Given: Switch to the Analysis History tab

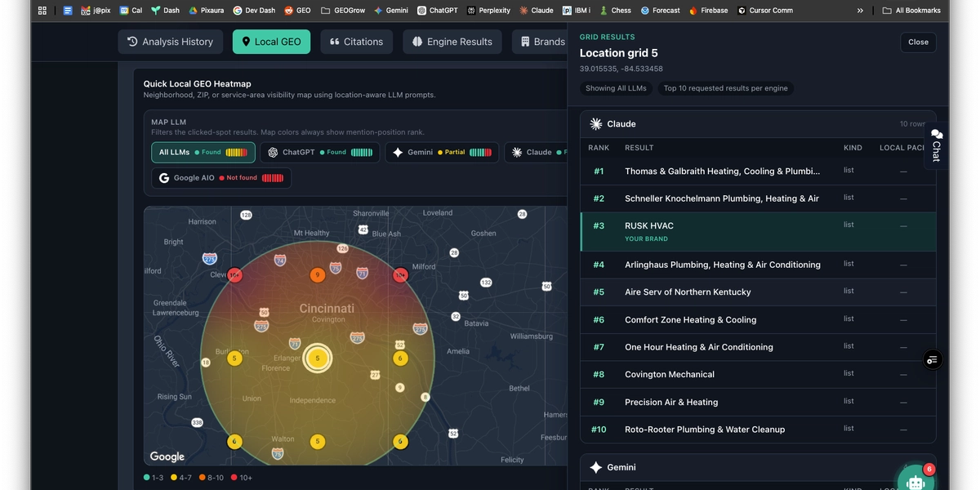Looking at the screenshot, I should click(170, 42).
